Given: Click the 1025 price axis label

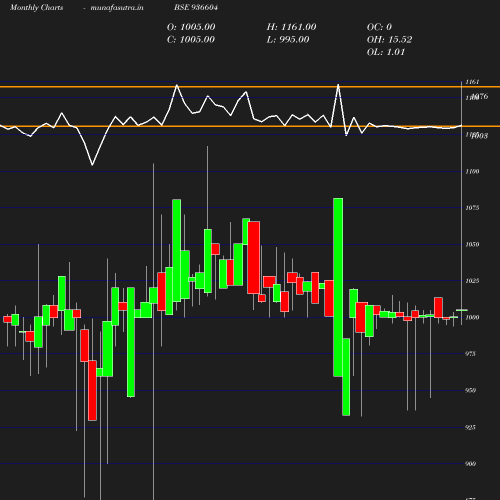Looking at the screenshot, I should pyautogui.click(x=472, y=281).
